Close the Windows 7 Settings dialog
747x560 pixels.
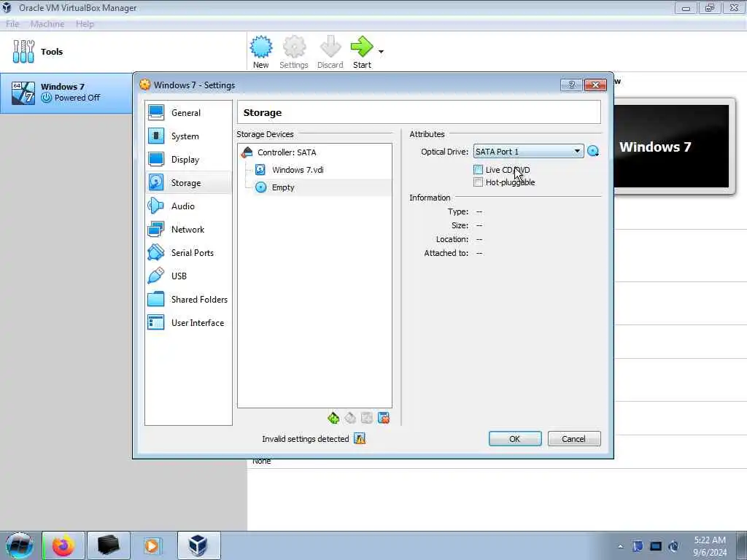coord(595,85)
